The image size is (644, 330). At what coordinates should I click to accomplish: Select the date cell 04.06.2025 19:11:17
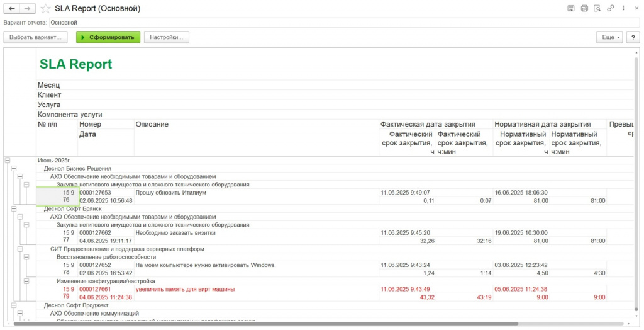(x=106, y=241)
